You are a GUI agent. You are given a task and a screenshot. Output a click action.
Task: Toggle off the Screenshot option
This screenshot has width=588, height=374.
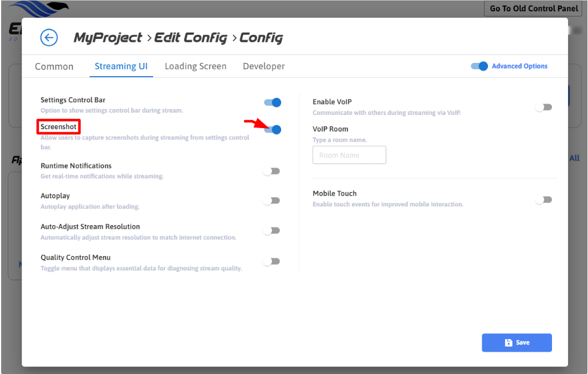[x=273, y=130]
